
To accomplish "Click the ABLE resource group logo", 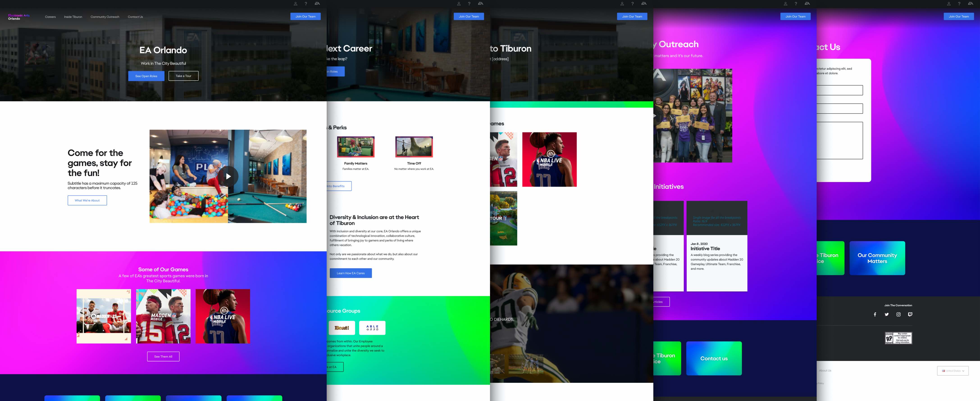I will click(x=372, y=328).
